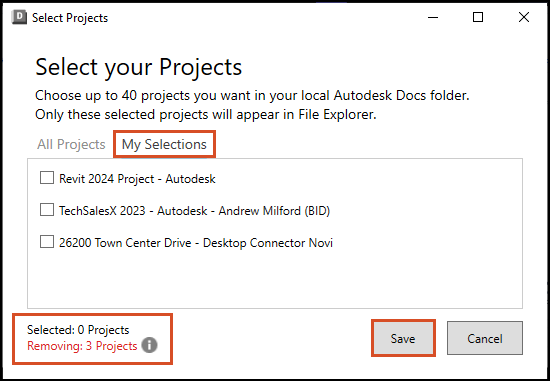This screenshot has width=550, height=381.
Task: Click the Desktop Connector icon in title bar
Action: [x=19, y=17]
